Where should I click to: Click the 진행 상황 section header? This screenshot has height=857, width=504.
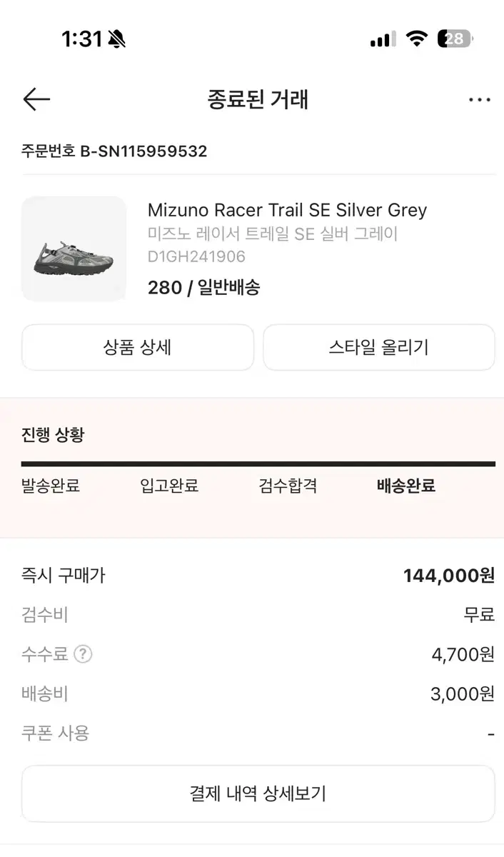(x=52, y=434)
